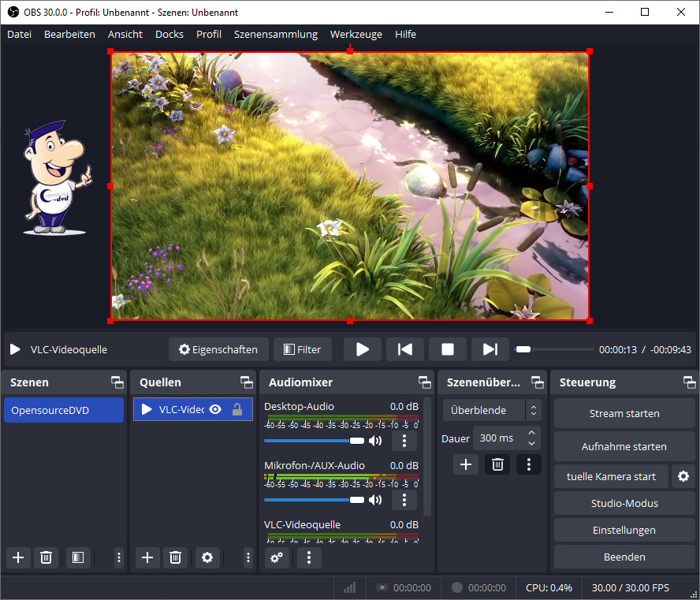Open virtual camera settings gear
The width and height of the screenshot is (700, 600).
tap(683, 476)
